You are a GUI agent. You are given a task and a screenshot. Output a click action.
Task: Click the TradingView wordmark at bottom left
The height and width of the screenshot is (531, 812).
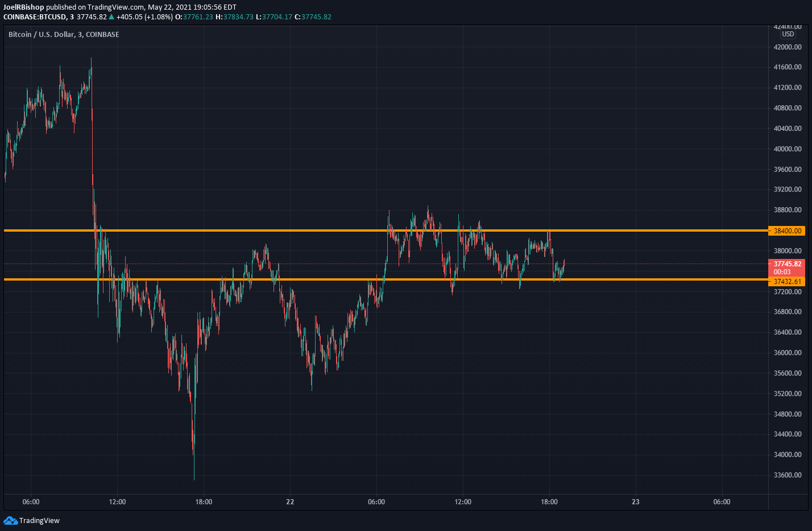pyautogui.click(x=39, y=520)
